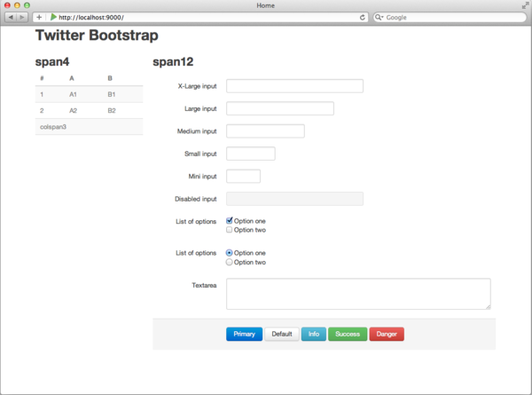
Task: Click the yellow minimize window button
Action: [17, 5]
